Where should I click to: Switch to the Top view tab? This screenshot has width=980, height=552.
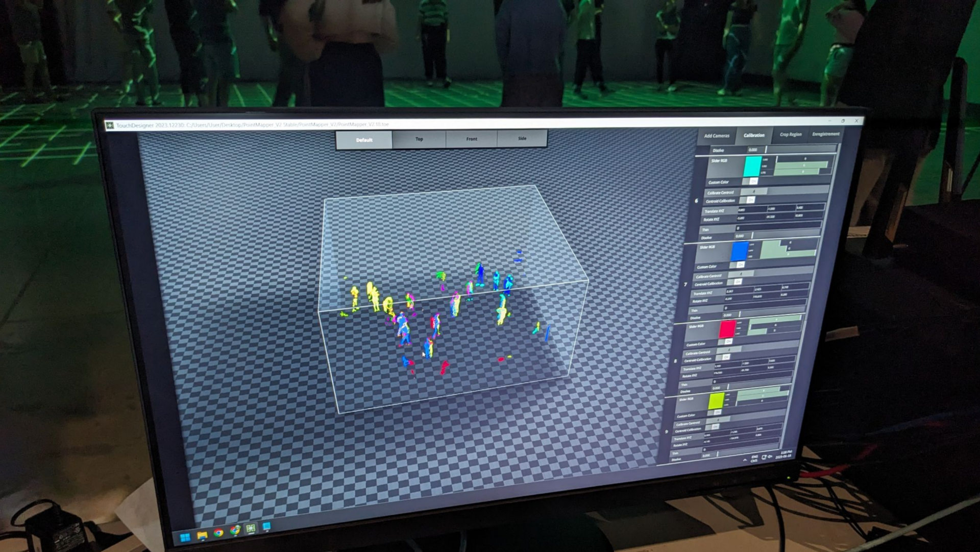(x=419, y=139)
